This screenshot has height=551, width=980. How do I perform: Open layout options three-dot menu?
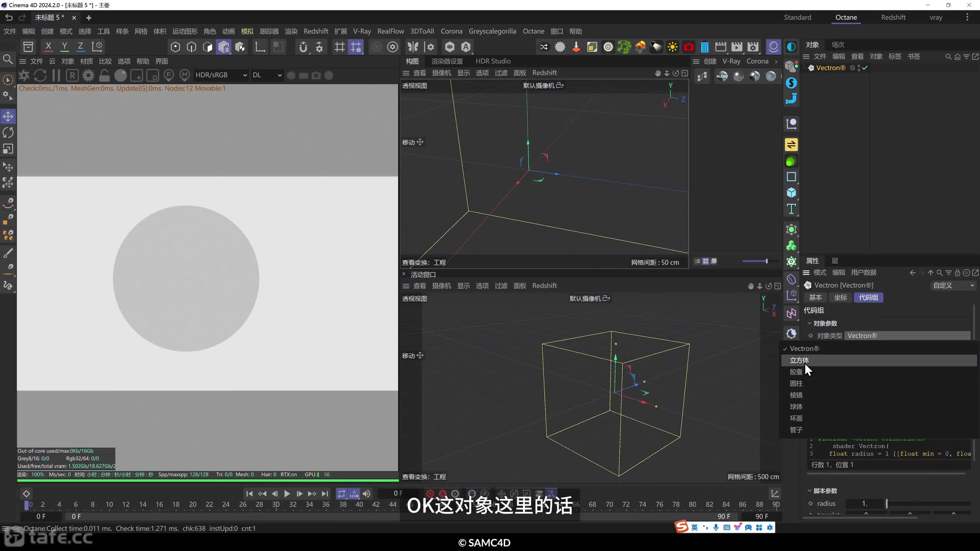(x=967, y=17)
